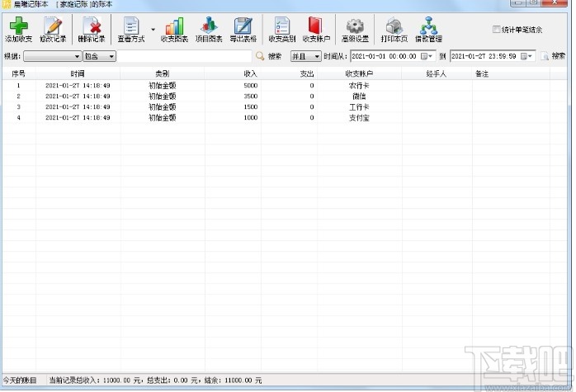
Task: Open the 包含 condition dropdown
Action: [x=99, y=56]
